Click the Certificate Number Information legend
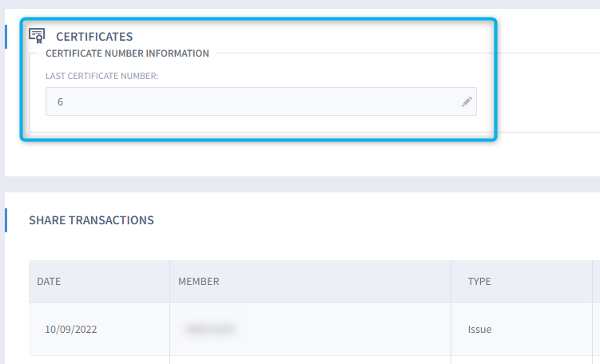The height and width of the screenshot is (364, 600). tap(127, 53)
